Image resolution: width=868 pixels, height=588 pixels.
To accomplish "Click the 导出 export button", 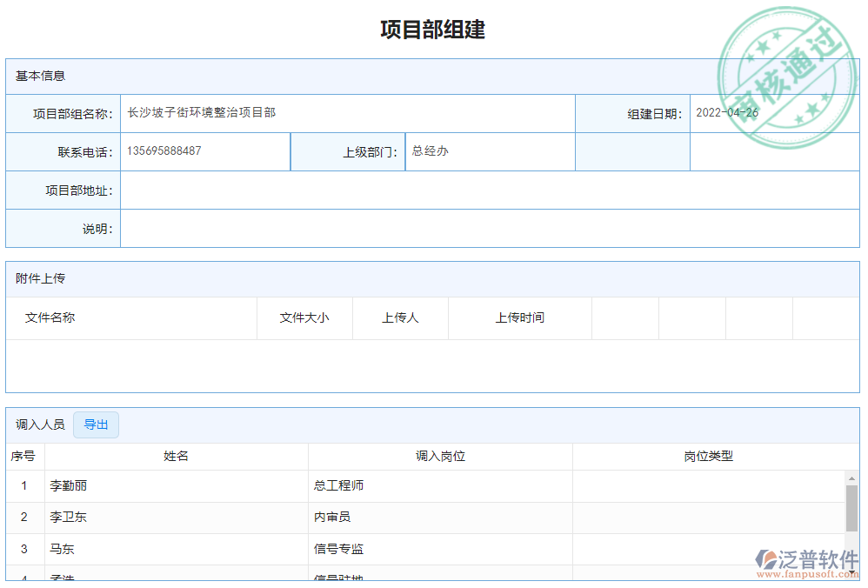I will coord(96,424).
